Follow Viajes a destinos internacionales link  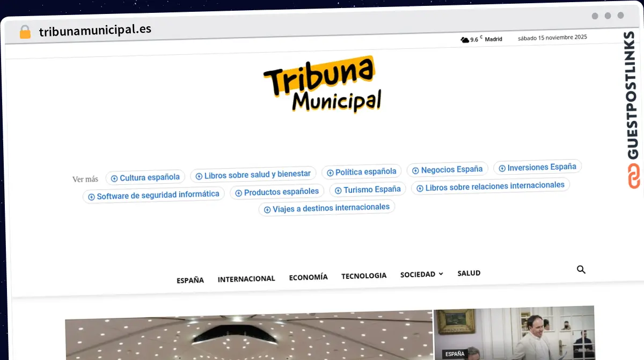(327, 207)
